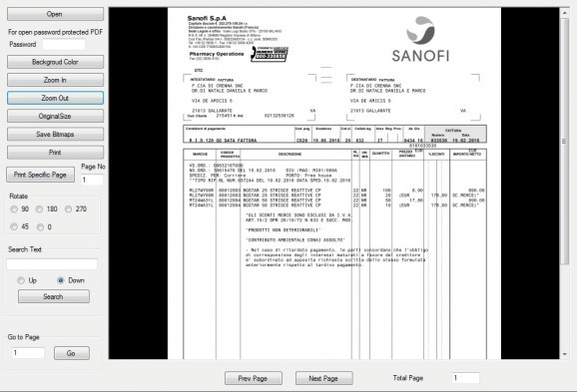Image resolution: width=577 pixels, height=392 pixels.
Task: Focus the Page No input field
Action: 92,180
